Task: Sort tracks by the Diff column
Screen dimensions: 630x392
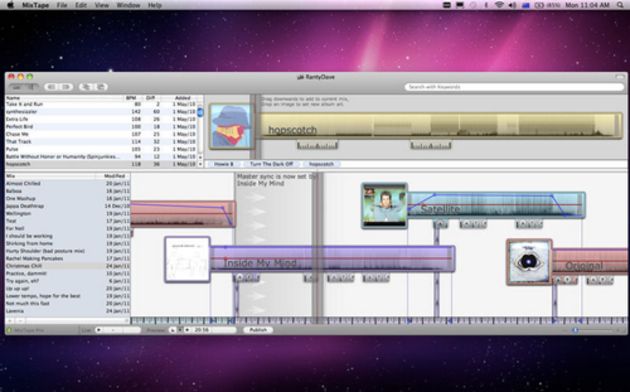Action: click(151, 98)
